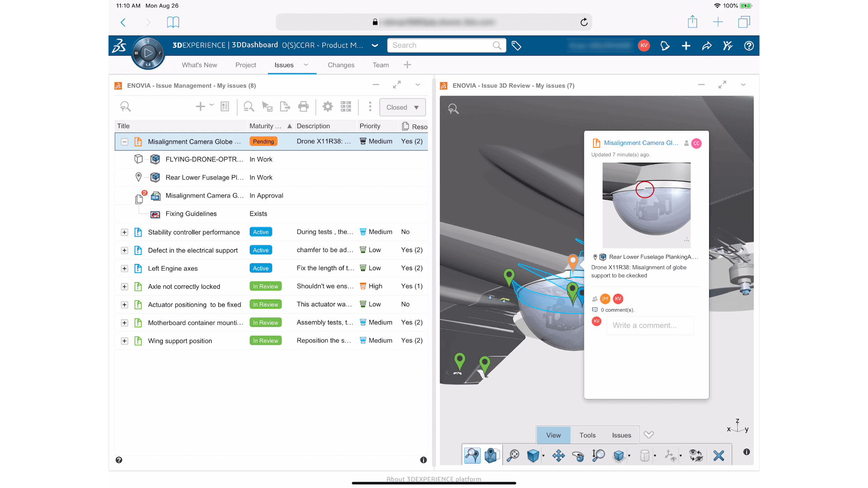Toggle the 3D markers cube display button
Screen dimensions: 868x488
pos(492,455)
